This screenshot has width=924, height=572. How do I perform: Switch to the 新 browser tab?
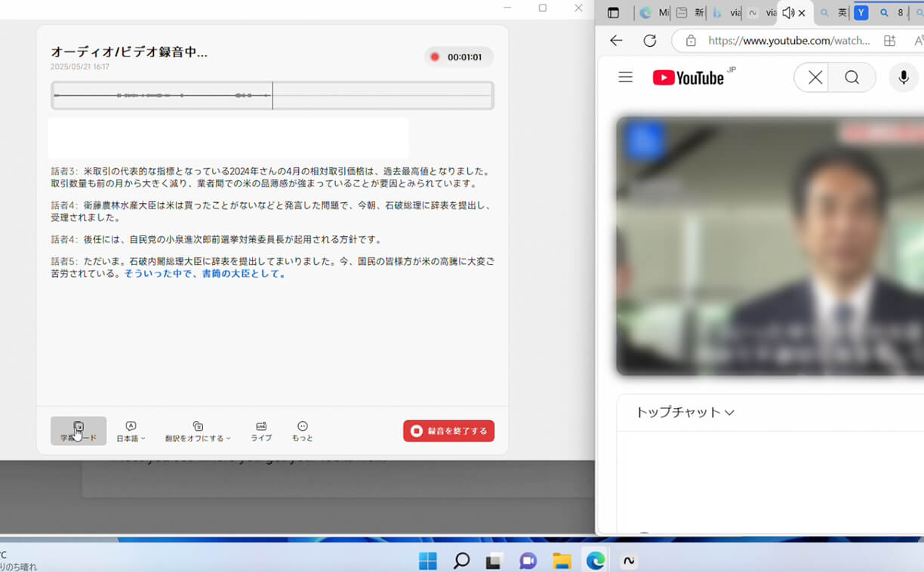pos(690,13)
